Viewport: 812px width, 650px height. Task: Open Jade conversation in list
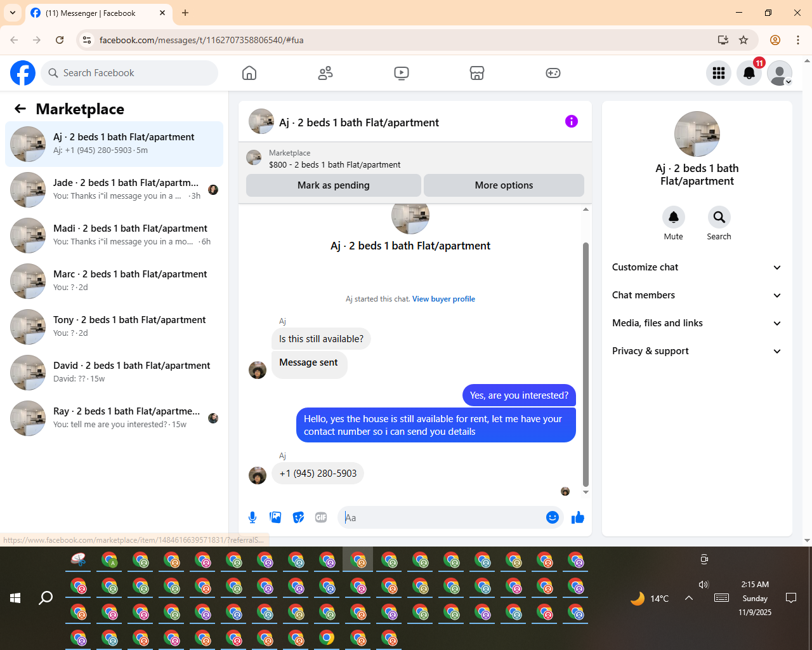[114, 190]
